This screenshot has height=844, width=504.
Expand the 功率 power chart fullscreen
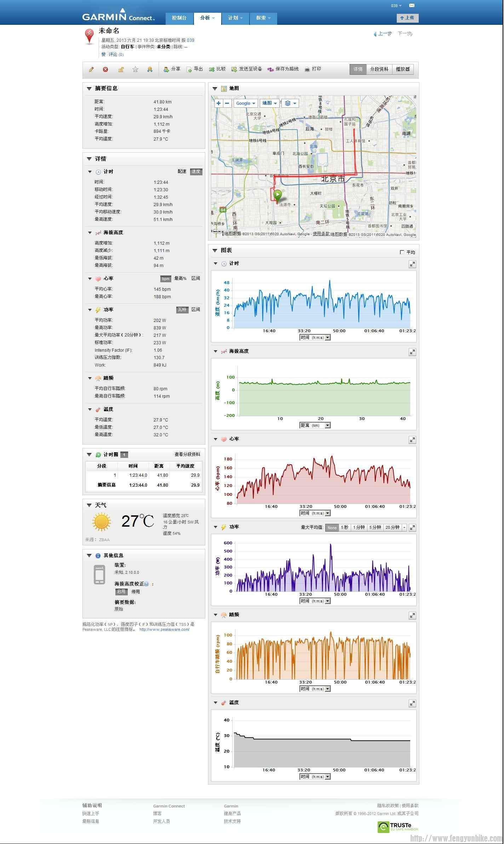coord(412,528)
